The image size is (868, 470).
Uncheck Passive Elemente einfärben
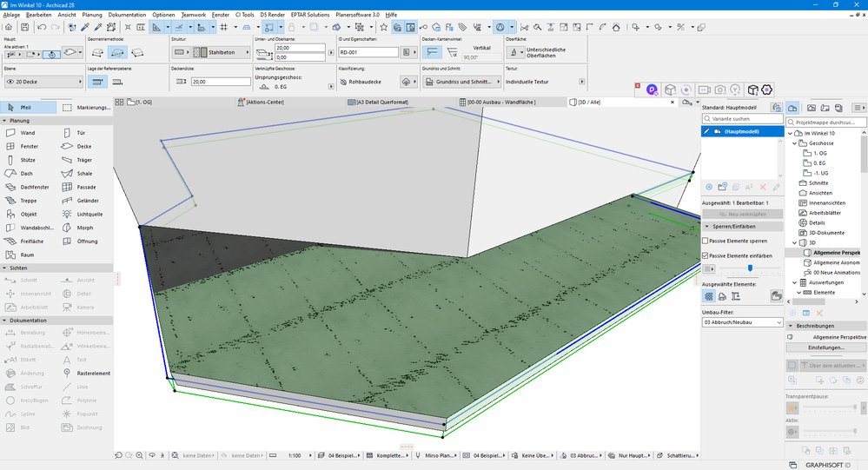coord(706,255)
